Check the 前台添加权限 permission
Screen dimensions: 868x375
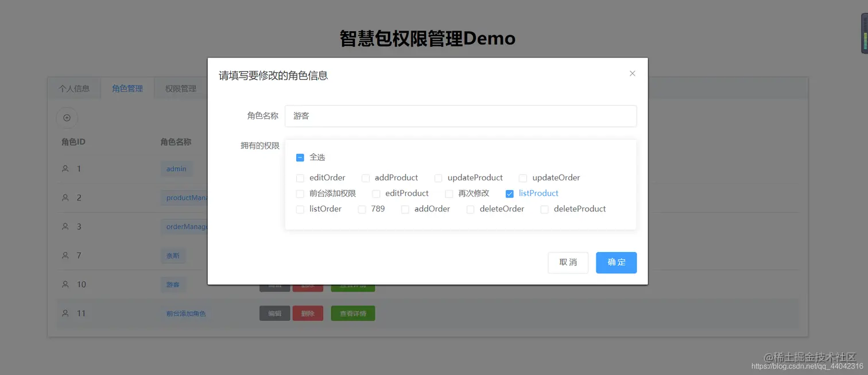pos(300,194)
